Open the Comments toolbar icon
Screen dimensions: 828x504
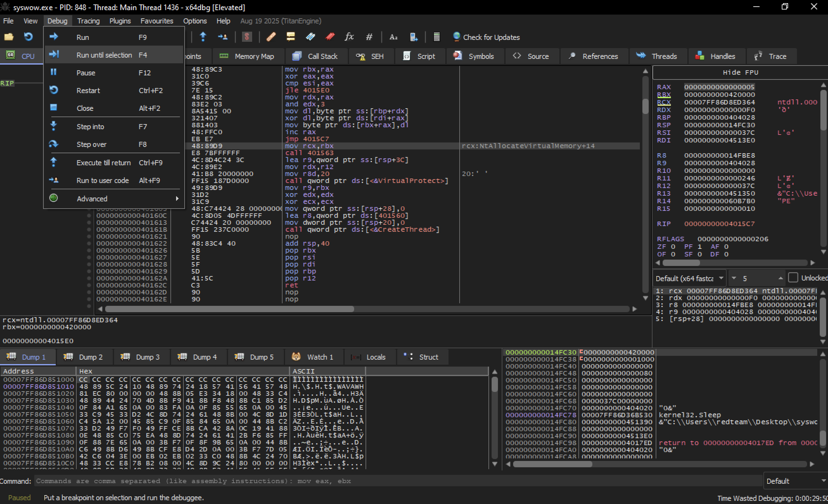[x=291, y=37]
